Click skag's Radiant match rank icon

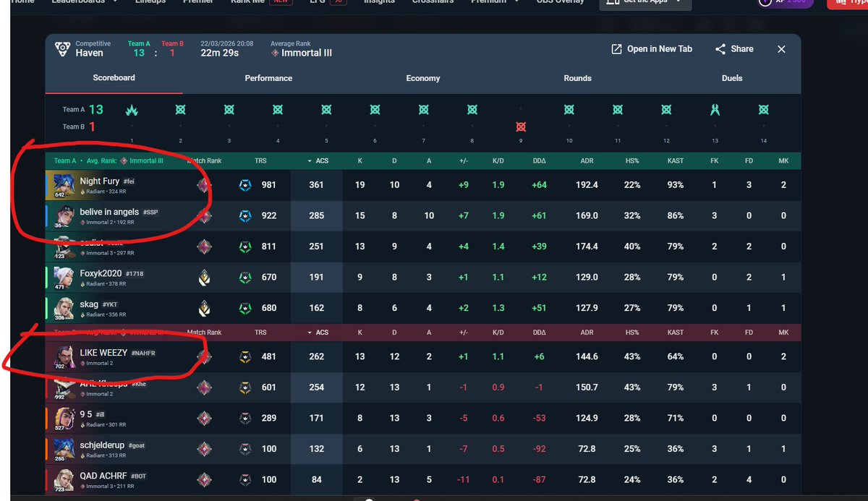(x=205, y=308)
